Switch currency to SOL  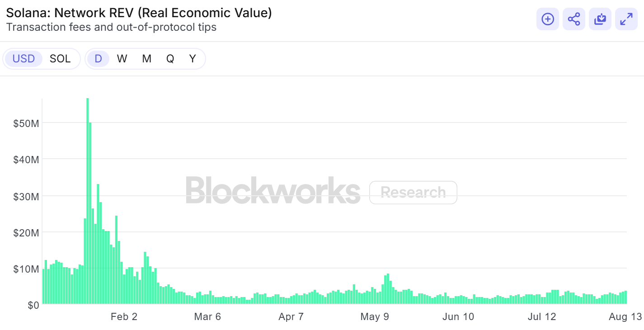coord(60,59)
